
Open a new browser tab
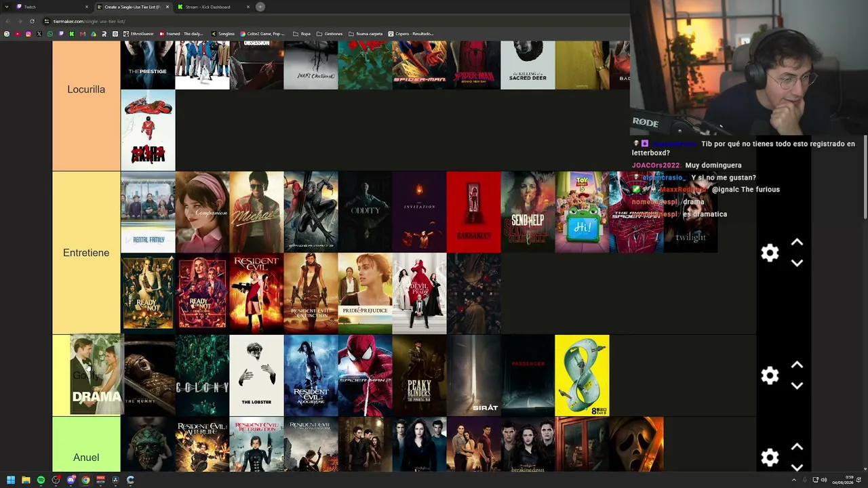pos(260,7)
